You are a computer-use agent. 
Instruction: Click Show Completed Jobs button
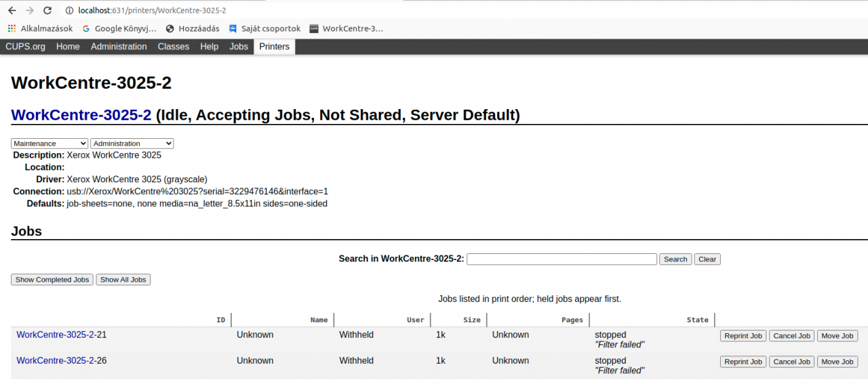52,280
